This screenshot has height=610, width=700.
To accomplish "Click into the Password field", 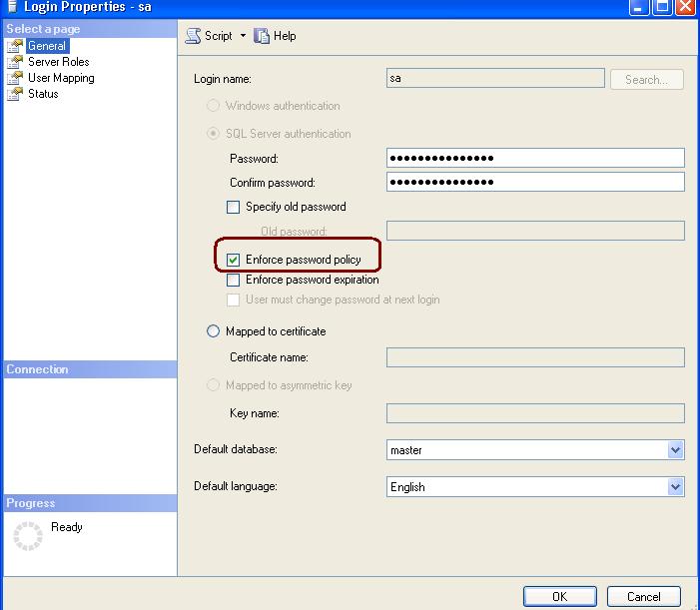I will [x=534, y=158].
